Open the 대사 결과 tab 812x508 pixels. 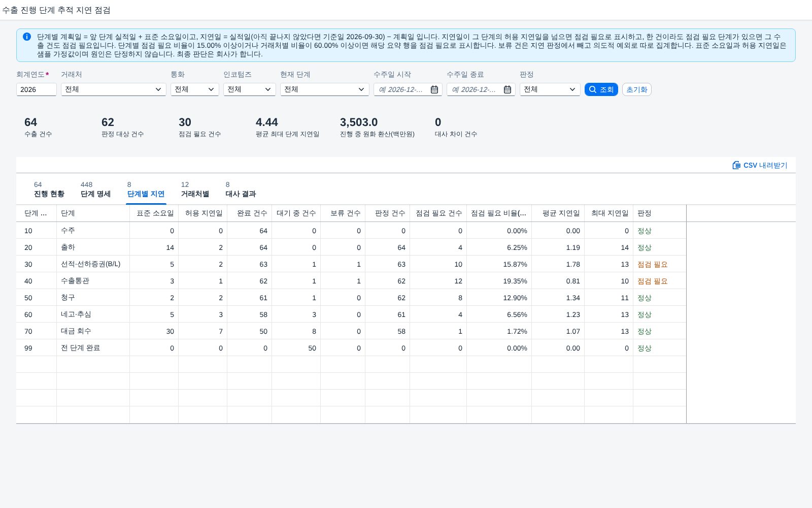tap(241, 189)
